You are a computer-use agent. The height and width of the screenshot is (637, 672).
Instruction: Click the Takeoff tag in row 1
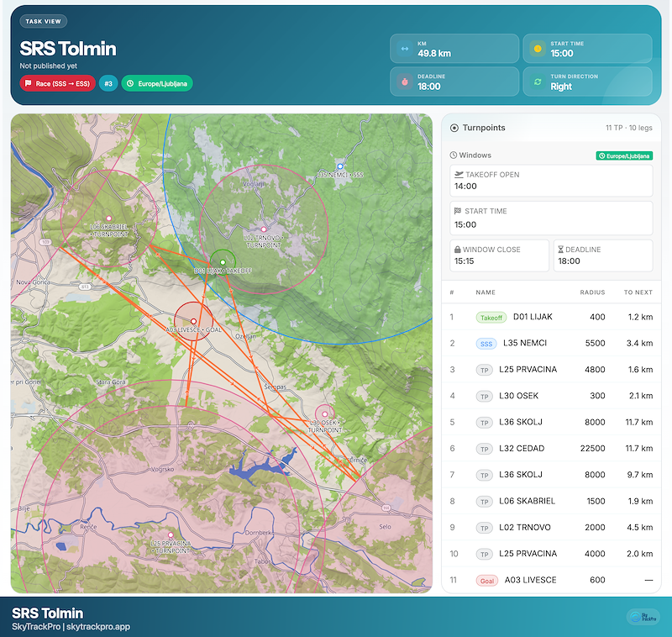coord(491,318)
